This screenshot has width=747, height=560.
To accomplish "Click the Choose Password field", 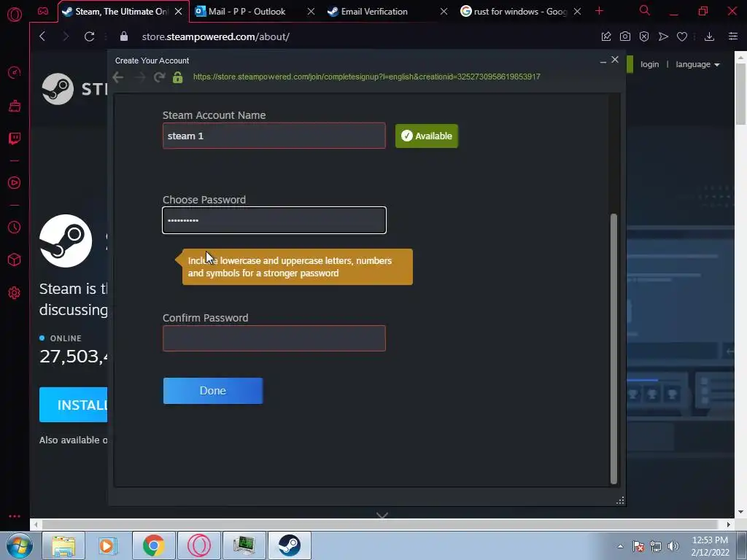I will coord(274,220).
